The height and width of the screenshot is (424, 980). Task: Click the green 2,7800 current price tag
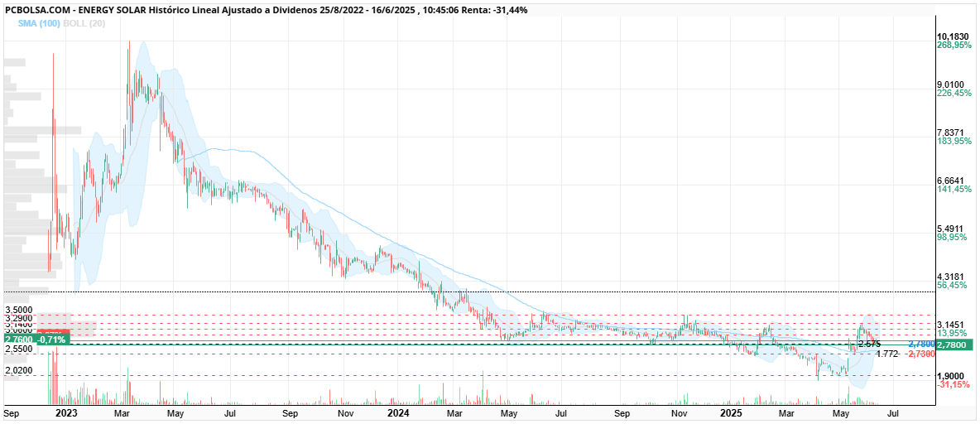pos(955,344)
